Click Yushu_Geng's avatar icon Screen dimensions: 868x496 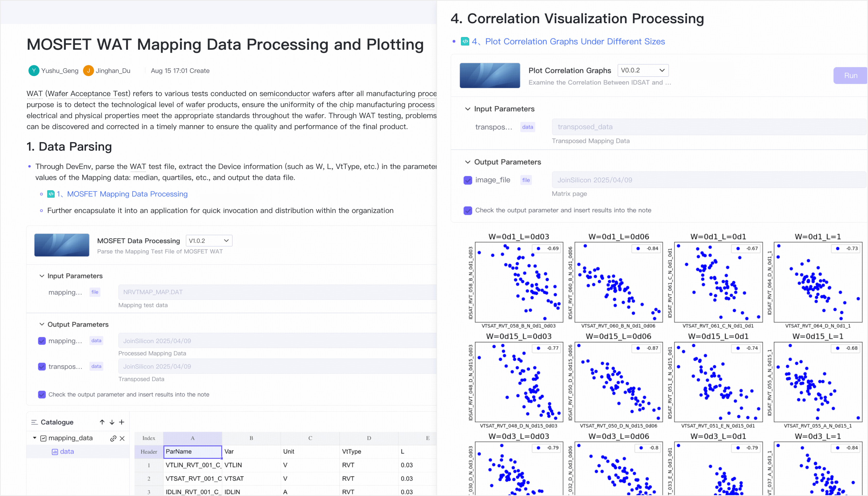[34, 70]
